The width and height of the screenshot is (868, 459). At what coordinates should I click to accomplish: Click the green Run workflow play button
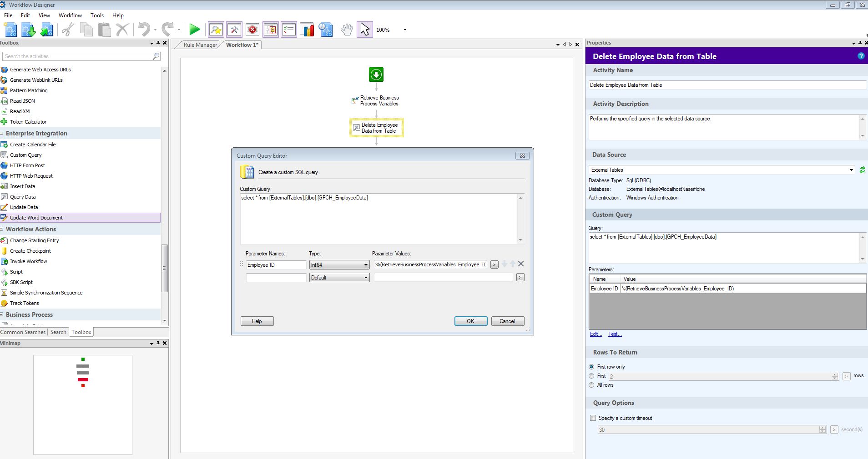[x=195, y=30]
